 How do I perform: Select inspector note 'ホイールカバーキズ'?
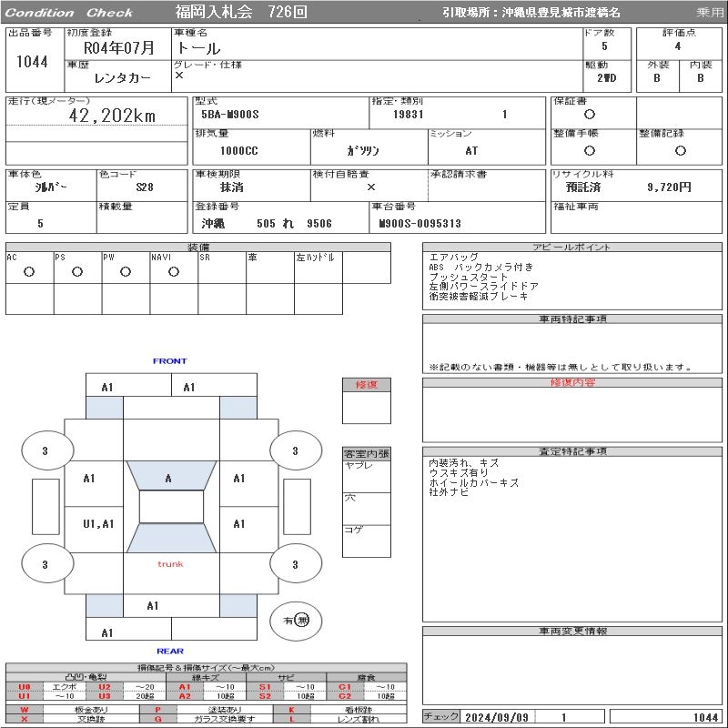[473, 483]
